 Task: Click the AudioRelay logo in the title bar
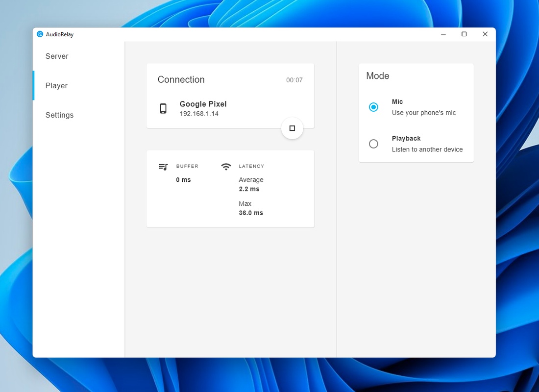(x=40, y=34)
